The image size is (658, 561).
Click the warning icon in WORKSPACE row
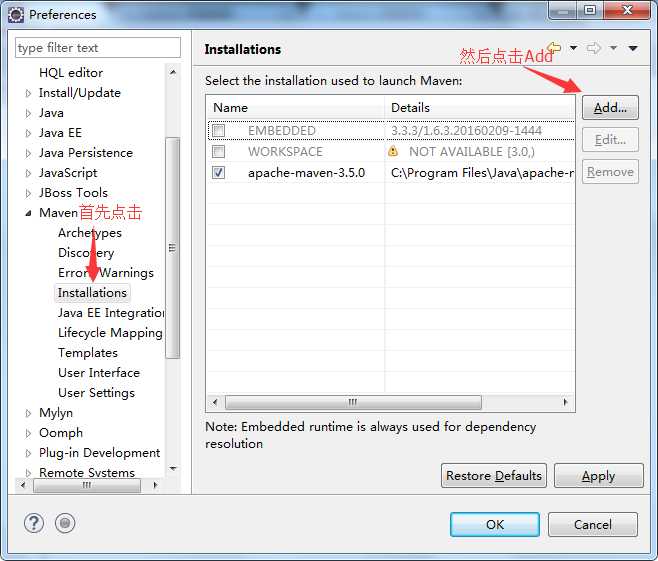(393, 151)
